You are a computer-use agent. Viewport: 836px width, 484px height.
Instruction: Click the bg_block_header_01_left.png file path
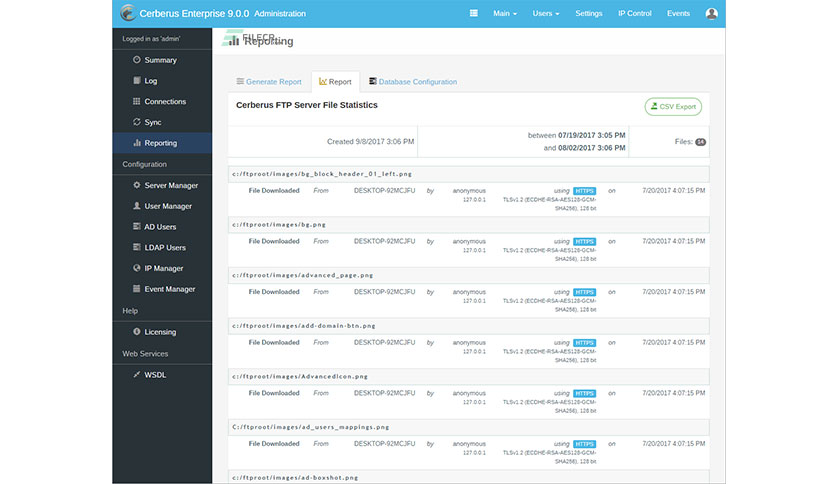click(x=322, y=174)
